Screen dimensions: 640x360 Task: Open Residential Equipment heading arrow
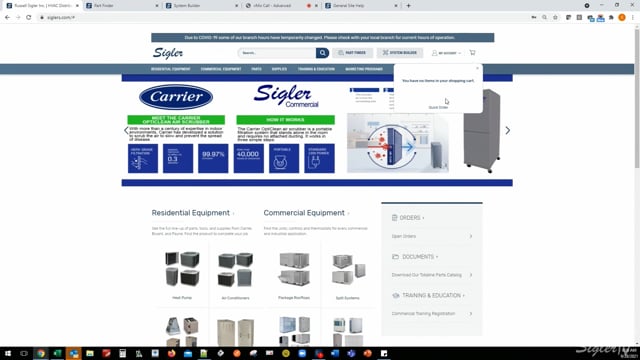click(233, 213)
